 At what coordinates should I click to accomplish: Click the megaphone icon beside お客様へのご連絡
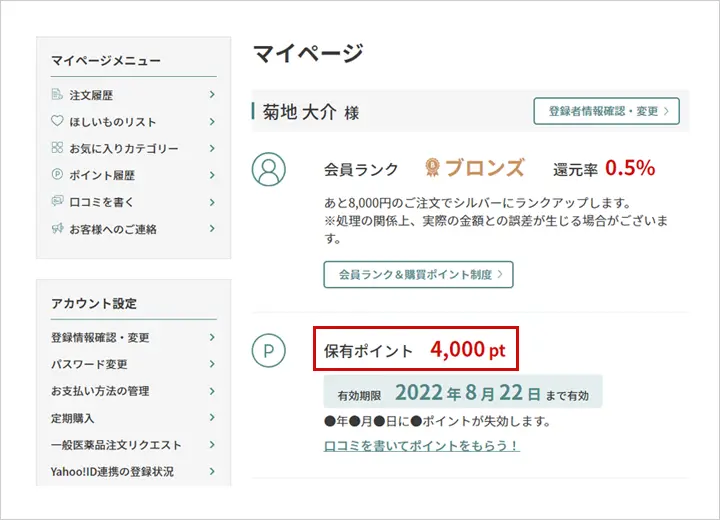(x=57, y=229)
